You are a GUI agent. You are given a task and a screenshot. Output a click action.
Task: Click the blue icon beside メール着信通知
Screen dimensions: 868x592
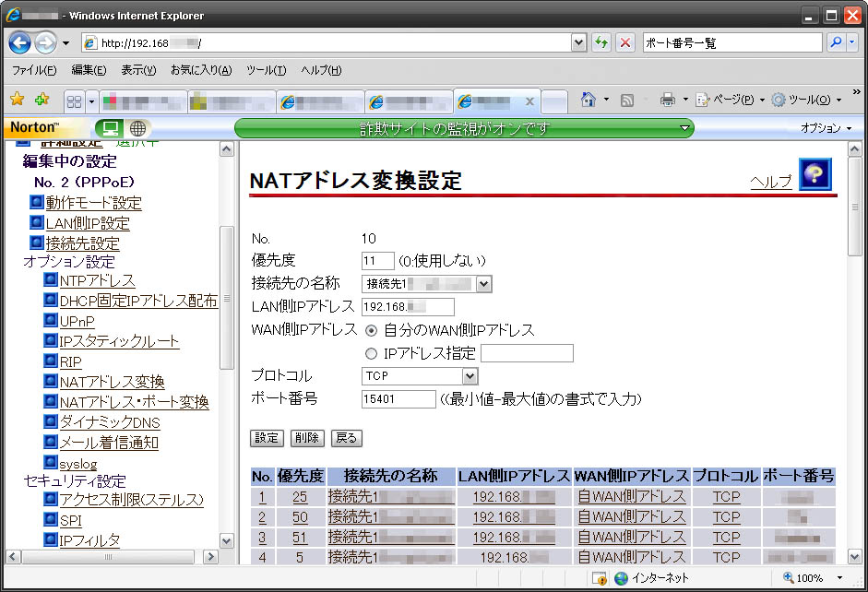pos(51,442)
